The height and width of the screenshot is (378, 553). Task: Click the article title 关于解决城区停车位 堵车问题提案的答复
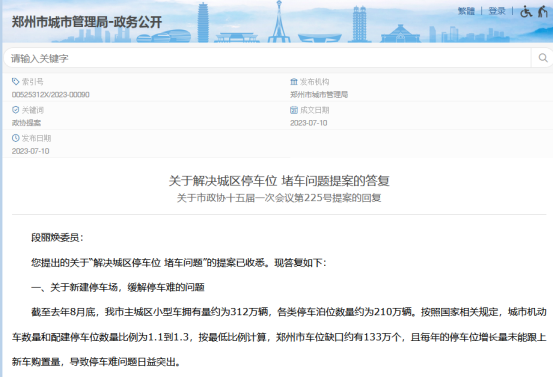pyautogui.click(x=279, y=181)
